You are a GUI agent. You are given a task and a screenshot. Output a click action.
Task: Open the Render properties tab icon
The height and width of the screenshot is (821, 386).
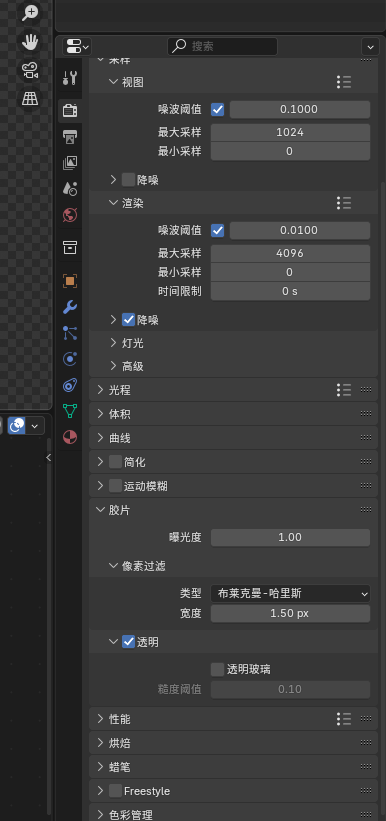(x=70, y=110)
